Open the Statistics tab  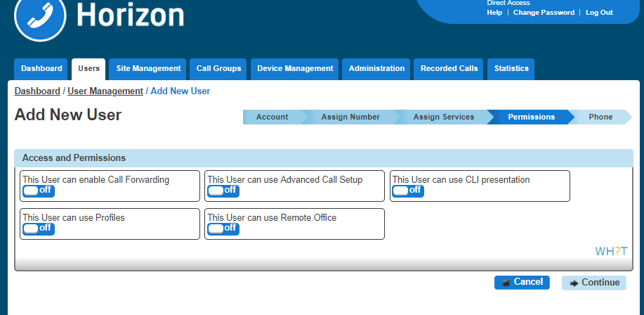coord(511,69)
